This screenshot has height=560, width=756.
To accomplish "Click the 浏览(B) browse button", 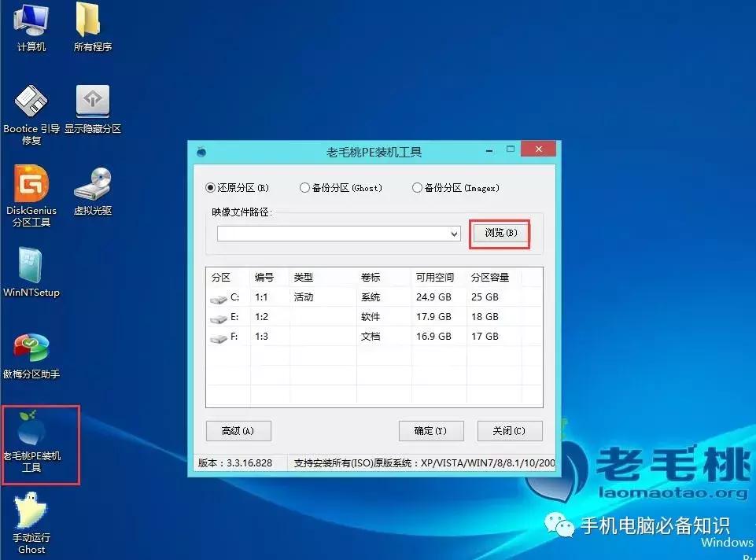I will pos(499,233).
